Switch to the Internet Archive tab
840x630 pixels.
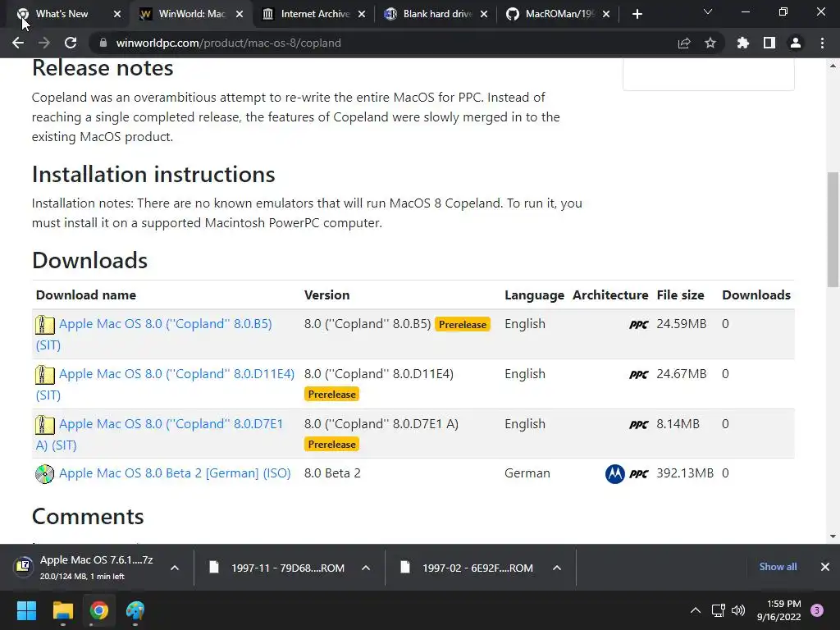tap(314, 14)
